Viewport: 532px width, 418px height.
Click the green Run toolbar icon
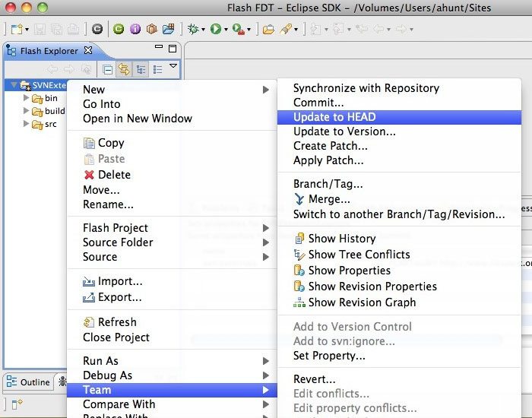(x=215, y=29)
